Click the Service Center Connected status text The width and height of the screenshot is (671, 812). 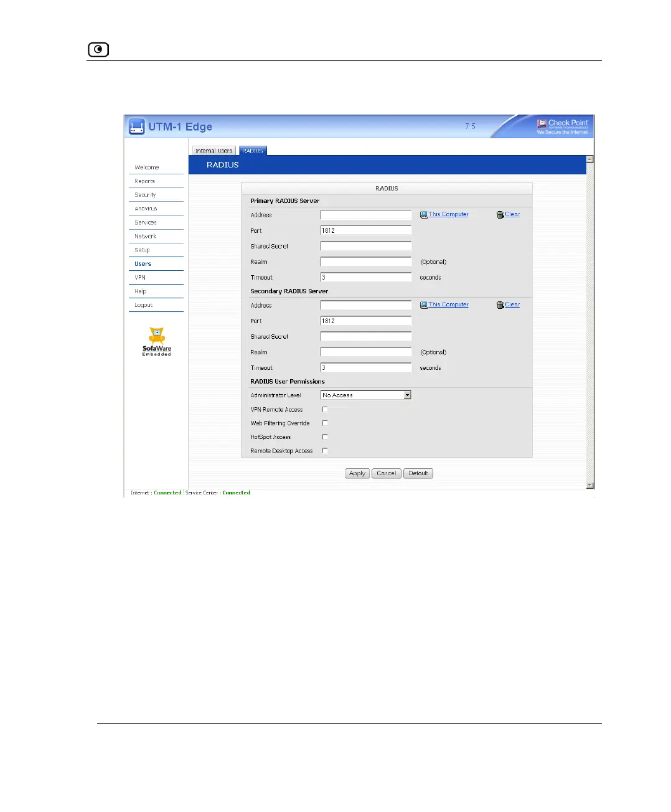[236, 493]
